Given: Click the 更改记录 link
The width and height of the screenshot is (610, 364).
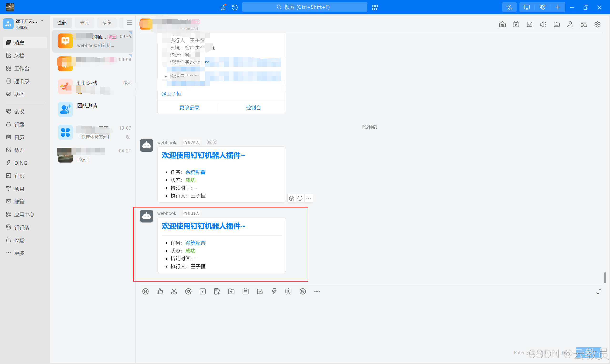Looking at the screenshot, I should 189,107.
